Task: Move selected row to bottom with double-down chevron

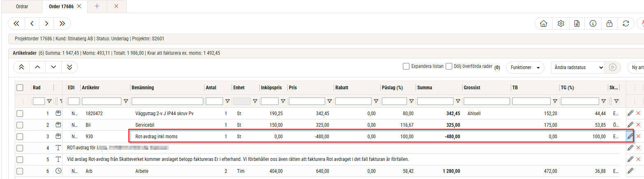Action: (x=70, y=67)
